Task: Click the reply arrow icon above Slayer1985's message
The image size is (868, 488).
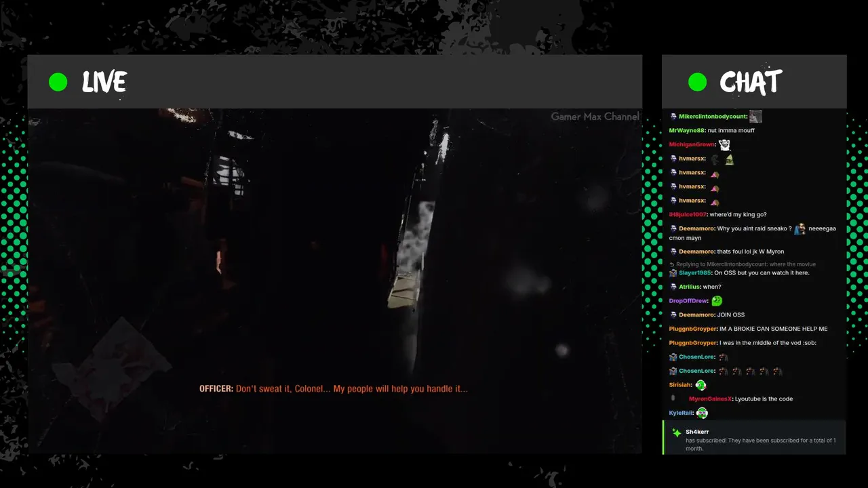Action: pyautogui.click(x=671, y=264)
